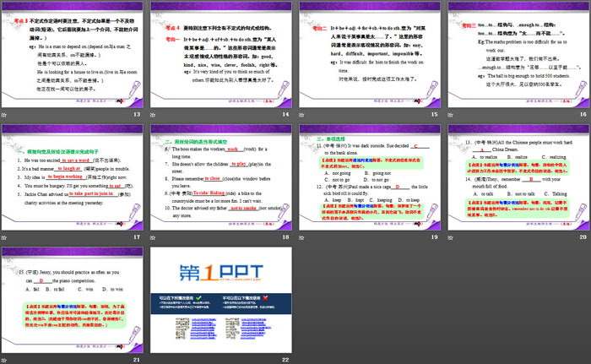Select slide 22 thumbnail with 第1PPT logo

pyautogui.click(x=221, y=300)
